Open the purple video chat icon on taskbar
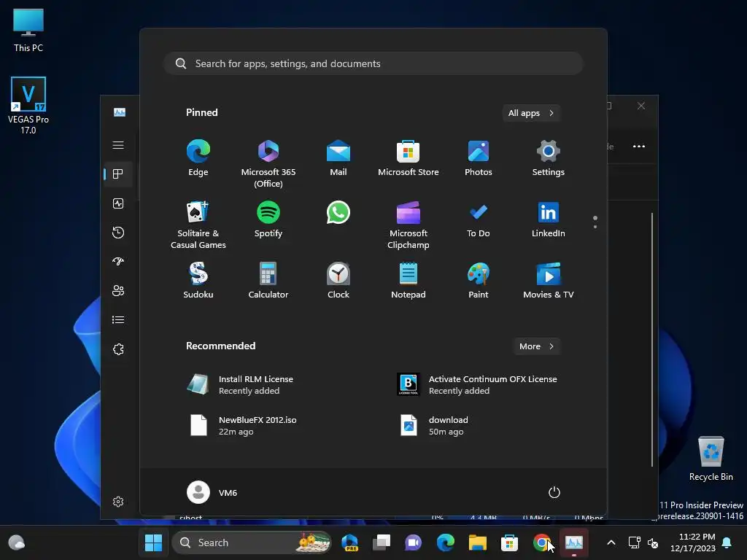747x560 pixels. (413, 542)
